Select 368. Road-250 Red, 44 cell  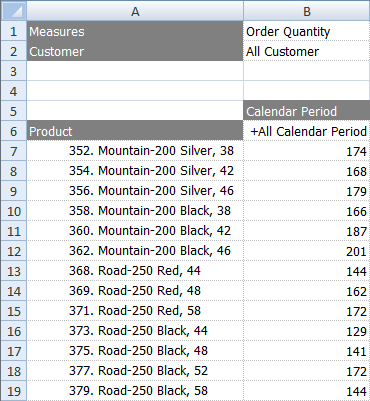point(135,271)
